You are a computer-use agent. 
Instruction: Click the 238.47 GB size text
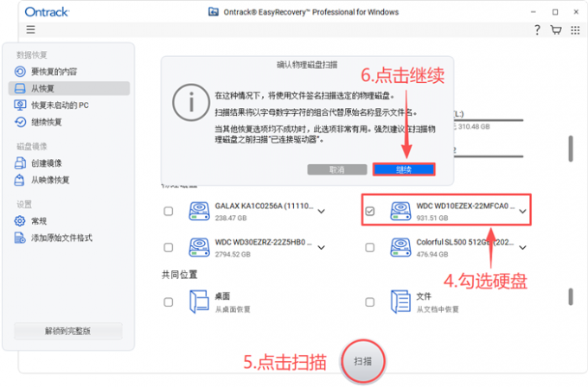click(231, 218)
